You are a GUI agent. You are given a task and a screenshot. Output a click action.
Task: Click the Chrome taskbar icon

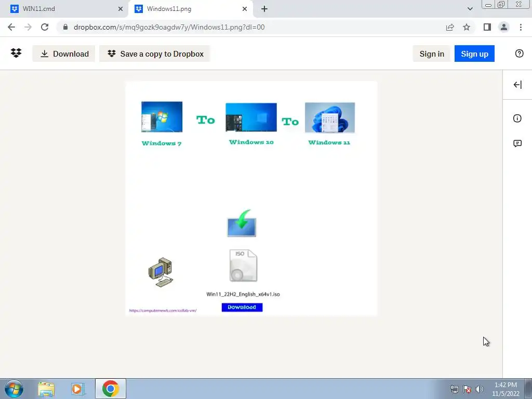tap(111, 389)
